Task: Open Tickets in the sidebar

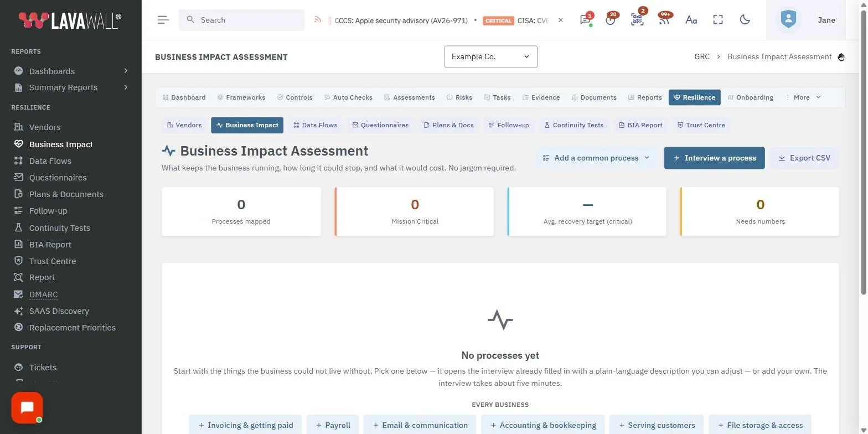Action: [x=43, y=368]
